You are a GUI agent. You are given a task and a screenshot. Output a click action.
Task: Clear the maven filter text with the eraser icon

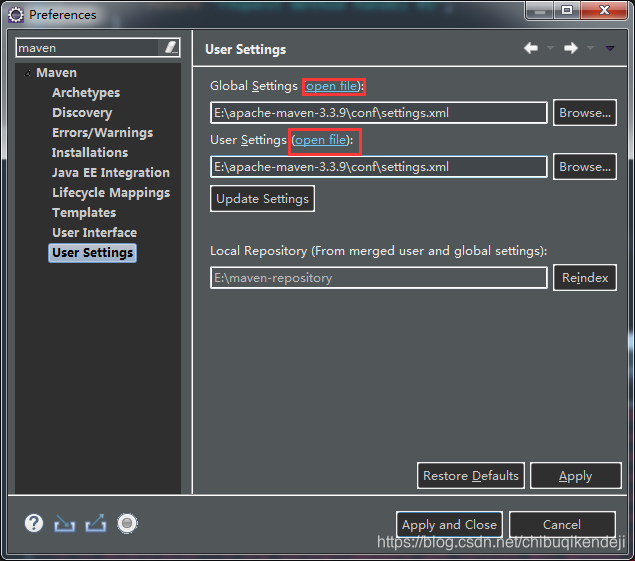click(171, 47)
